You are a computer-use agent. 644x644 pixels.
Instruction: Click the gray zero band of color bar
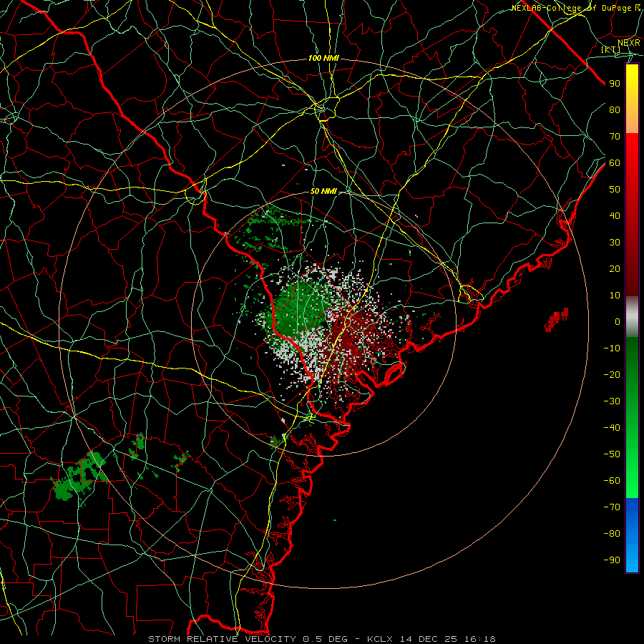click(x=632, y=317)
